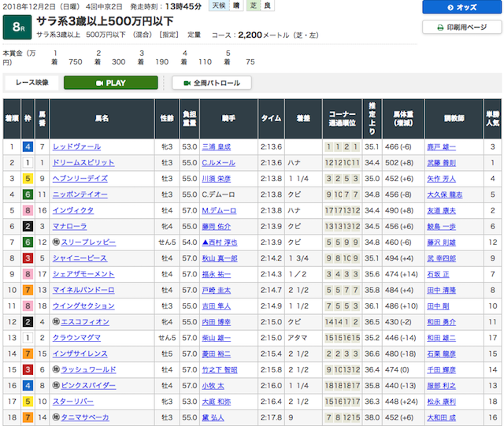504x426 pixels.
Task: Click pink frame 8 badge in インヴィクタ row
Action: [x=28, y=210]
